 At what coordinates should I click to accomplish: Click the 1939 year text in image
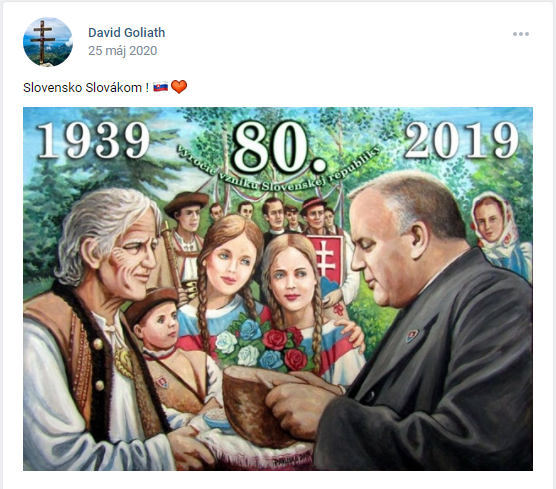coord(93,140)
